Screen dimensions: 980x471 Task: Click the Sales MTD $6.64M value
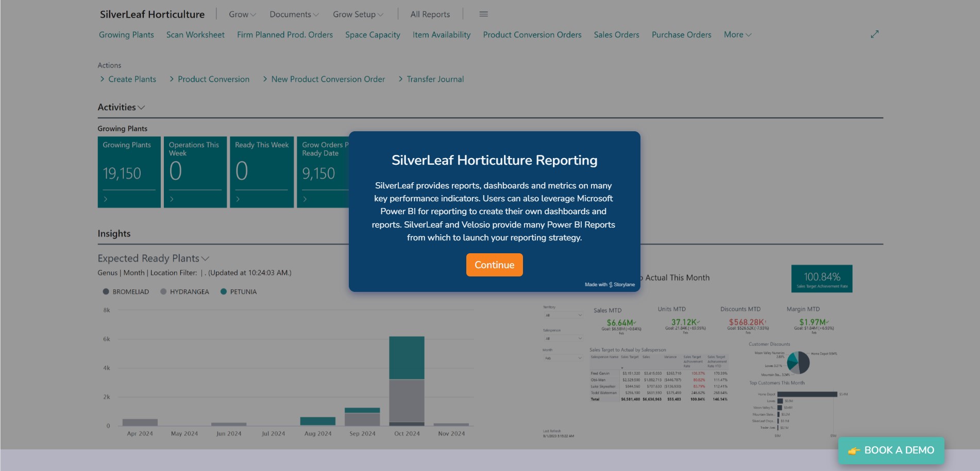pyautogui.click(x=621, y=323)
